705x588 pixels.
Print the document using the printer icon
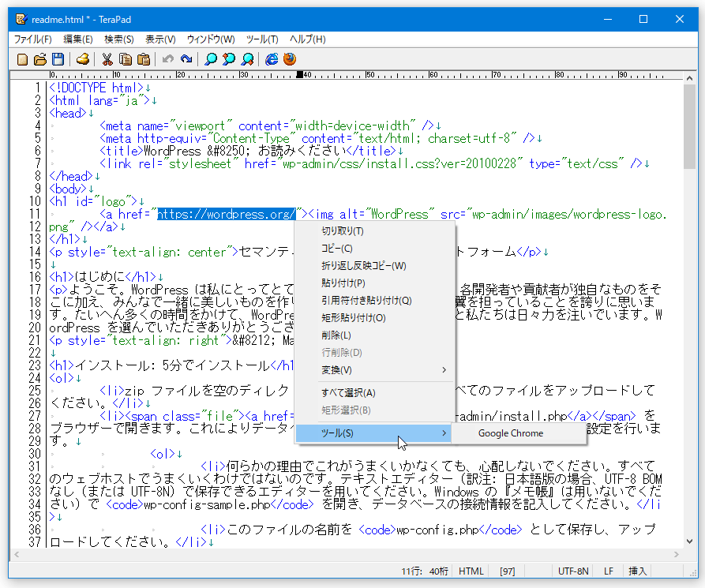click(83, 59)
